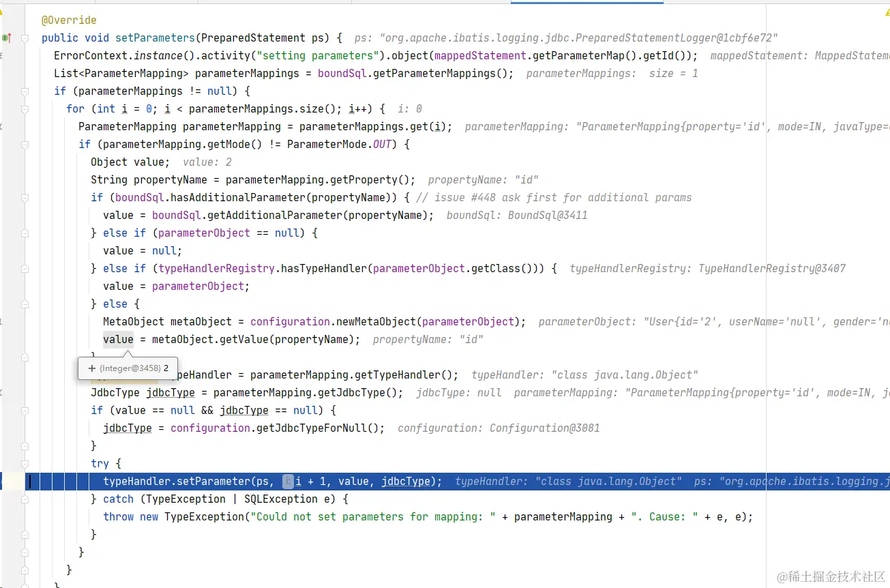This screenshot has height=588, width=890.
Task: Click the '{Integer@3458} 2' tooltip text
Action: click(x=134, y=368)
